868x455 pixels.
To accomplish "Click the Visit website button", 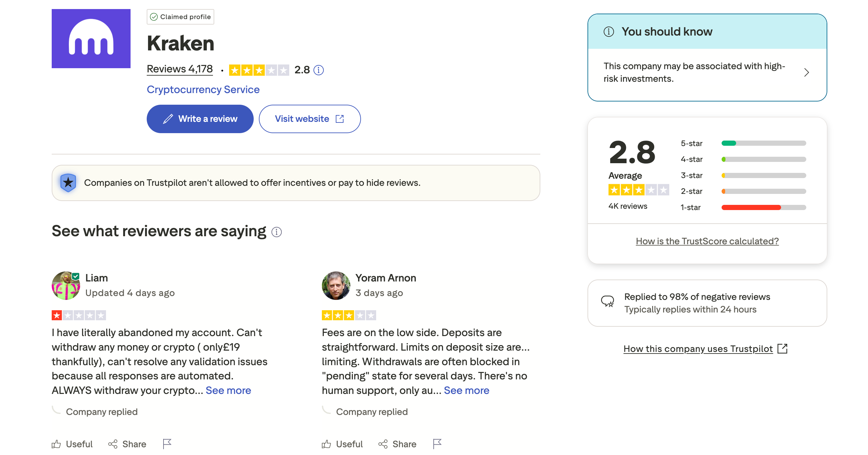I will pos(309,119).
